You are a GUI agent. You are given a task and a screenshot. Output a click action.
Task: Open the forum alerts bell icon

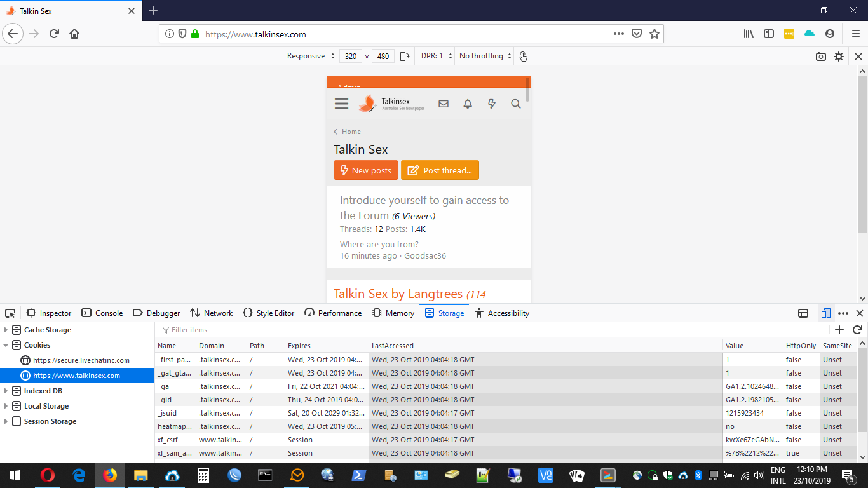468,104
